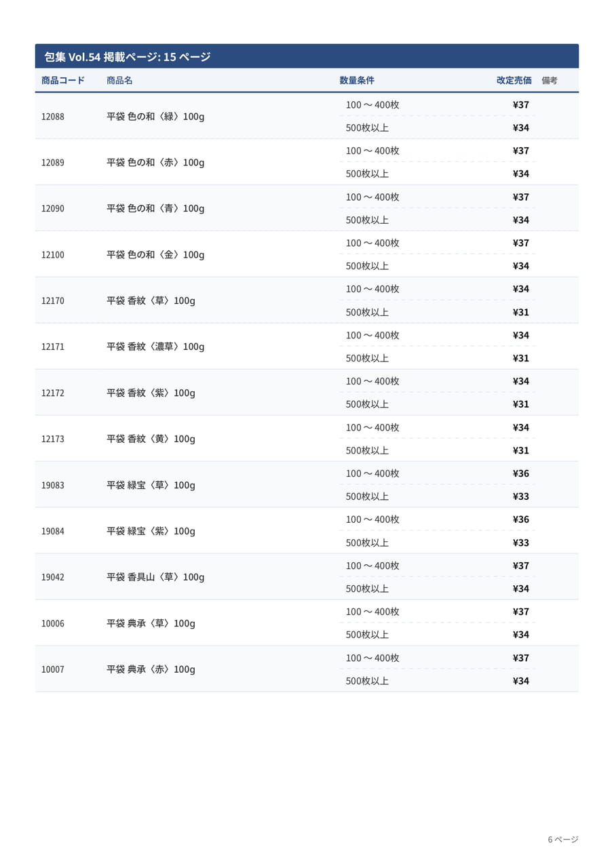This screenshot has height=868, width=614.
Task: Click the 改定売価 column header
Action: click(x=514, y=80)
